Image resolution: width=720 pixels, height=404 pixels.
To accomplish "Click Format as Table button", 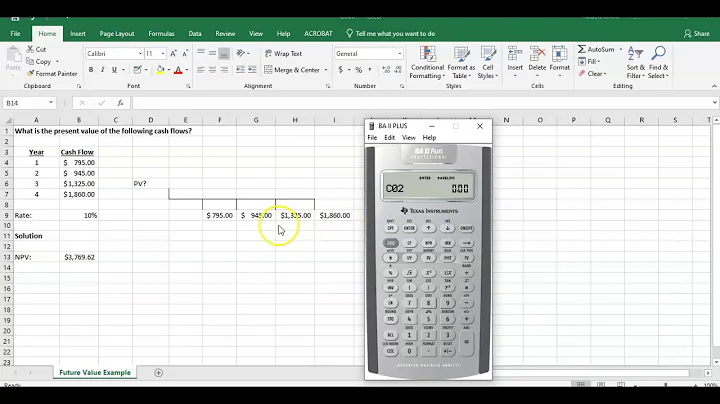I will tap(461, 63).
